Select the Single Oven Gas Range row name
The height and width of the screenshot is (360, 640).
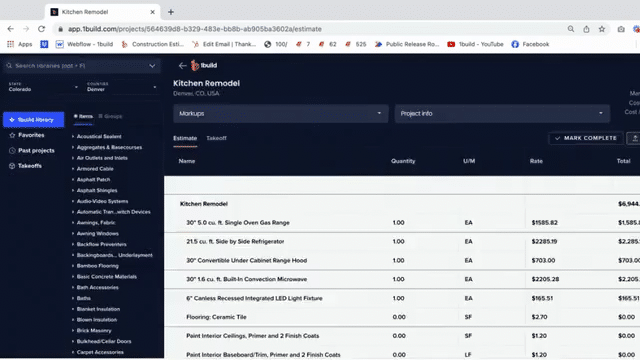tap(238, 223)
